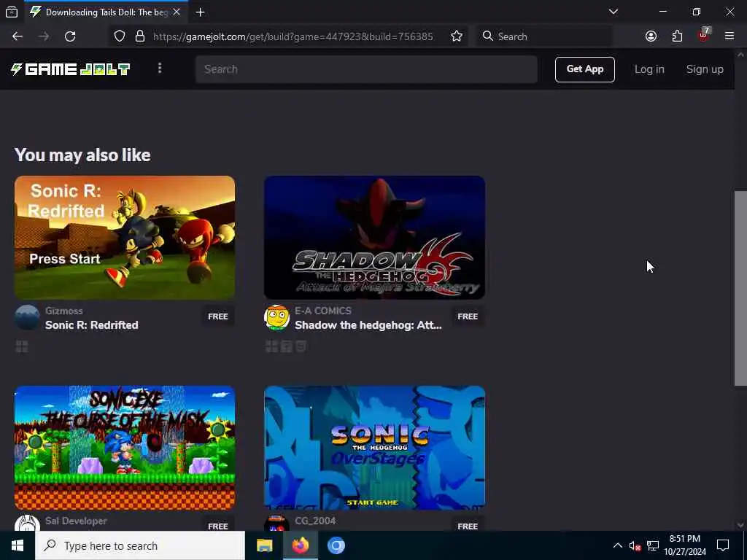This screenshot has height=560, width=747.
Task: Open the Firefox View icon
Action: (x=12, y=12)
